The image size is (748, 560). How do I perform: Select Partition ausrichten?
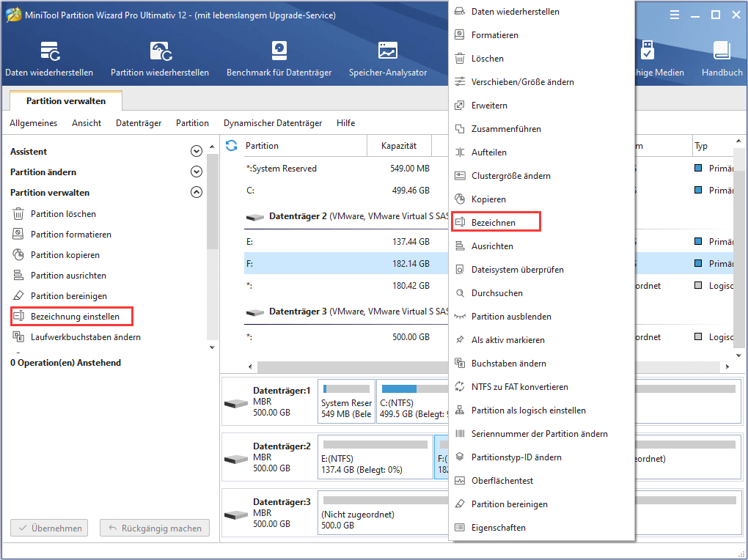click(x=68, y=276)
